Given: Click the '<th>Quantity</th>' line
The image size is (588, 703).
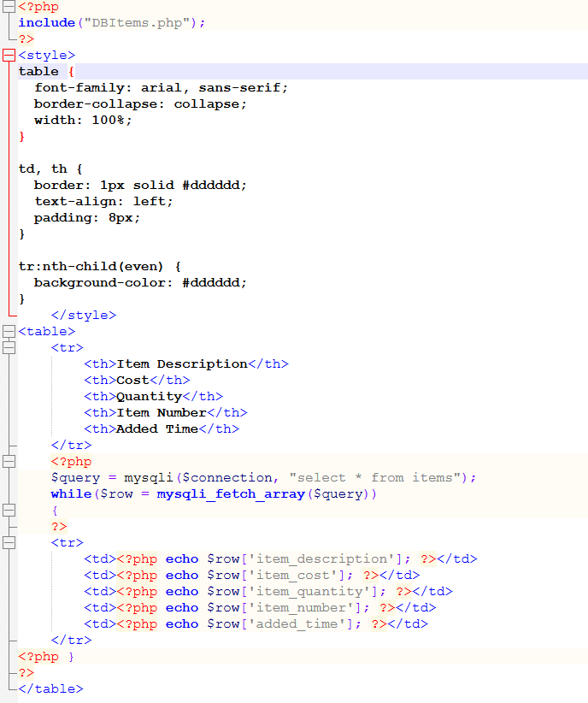Looking at the screenshot, I should tap(153, 396).
